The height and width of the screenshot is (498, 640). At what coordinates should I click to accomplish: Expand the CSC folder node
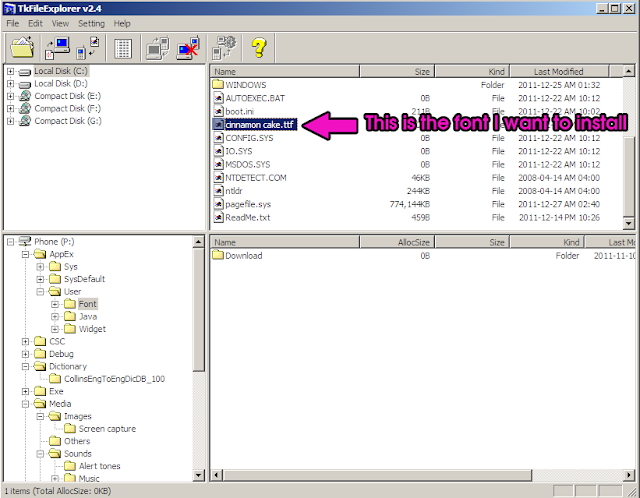point(25,342)
